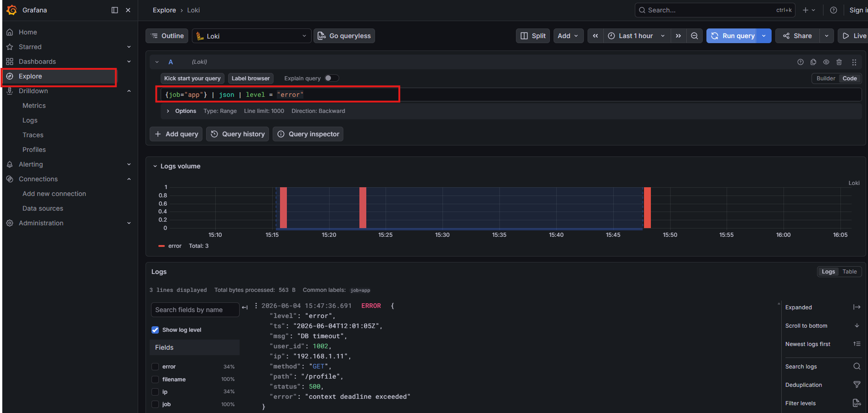
Task: Collapse the Connections section chevron
Action: pos(129,179)
